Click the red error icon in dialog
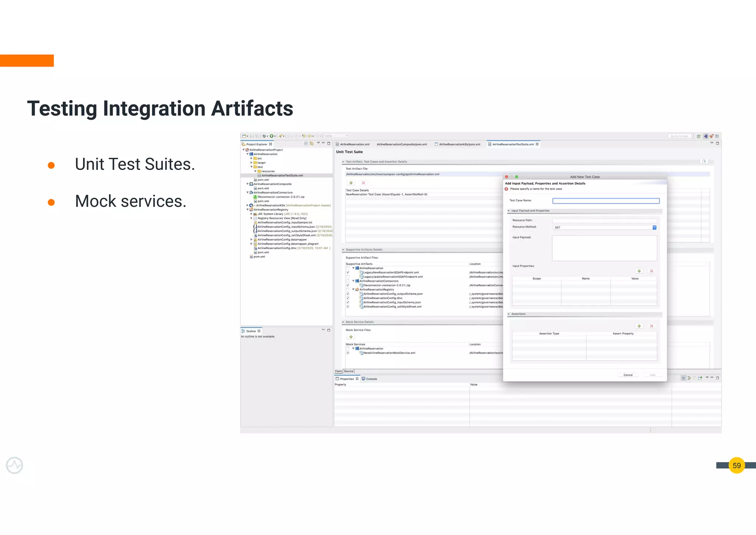This screenshot has width=756, height=535. click(x=506, y=189)
